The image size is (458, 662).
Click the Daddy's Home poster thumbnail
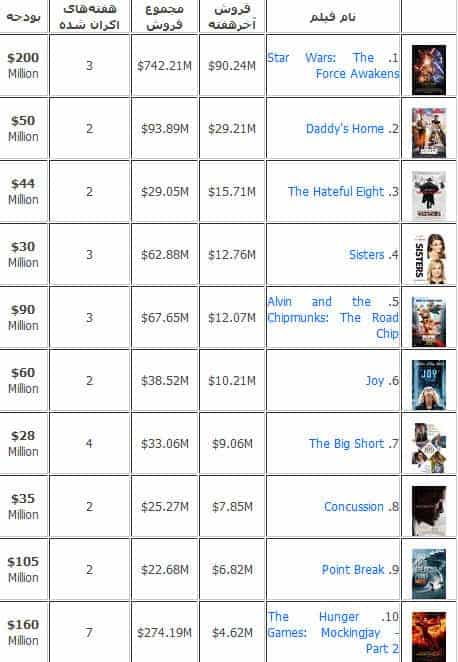429,133
